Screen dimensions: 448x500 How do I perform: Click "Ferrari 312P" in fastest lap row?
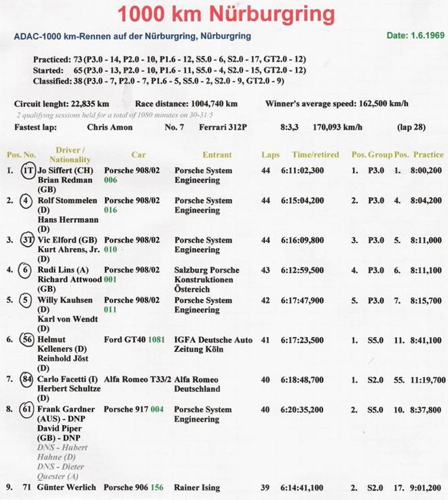[x=223, y=127]
